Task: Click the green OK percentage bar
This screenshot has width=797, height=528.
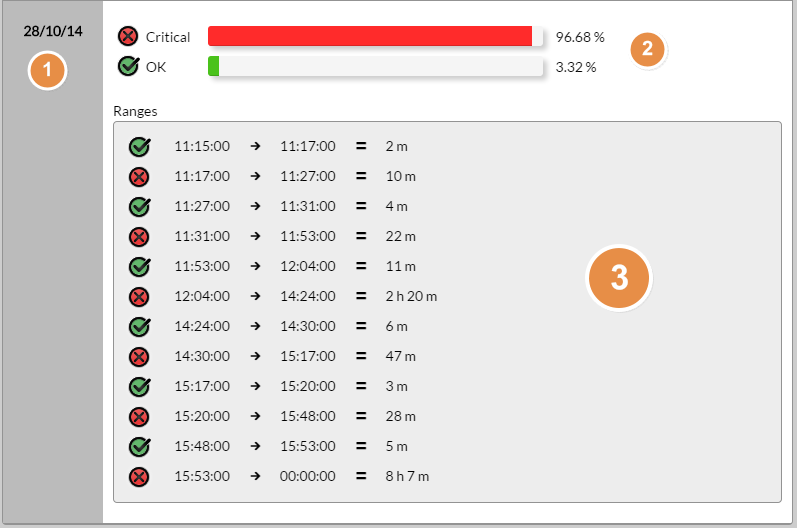Action: click(x=214, y=67)
